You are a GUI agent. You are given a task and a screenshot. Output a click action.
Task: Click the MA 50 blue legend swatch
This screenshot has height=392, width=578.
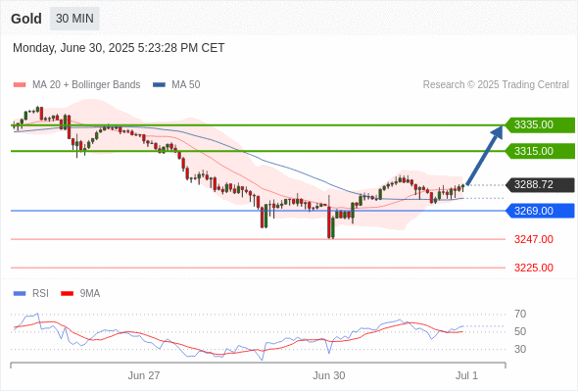159,85
